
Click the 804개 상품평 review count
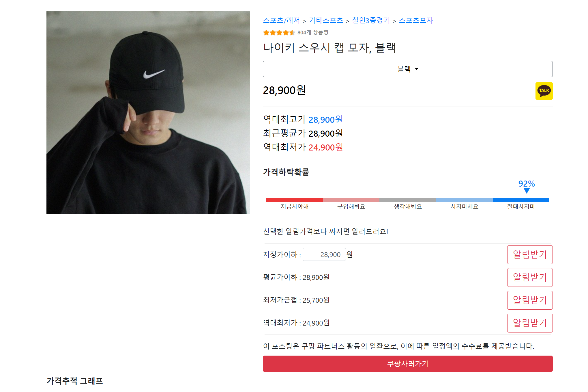coord(313,33)
